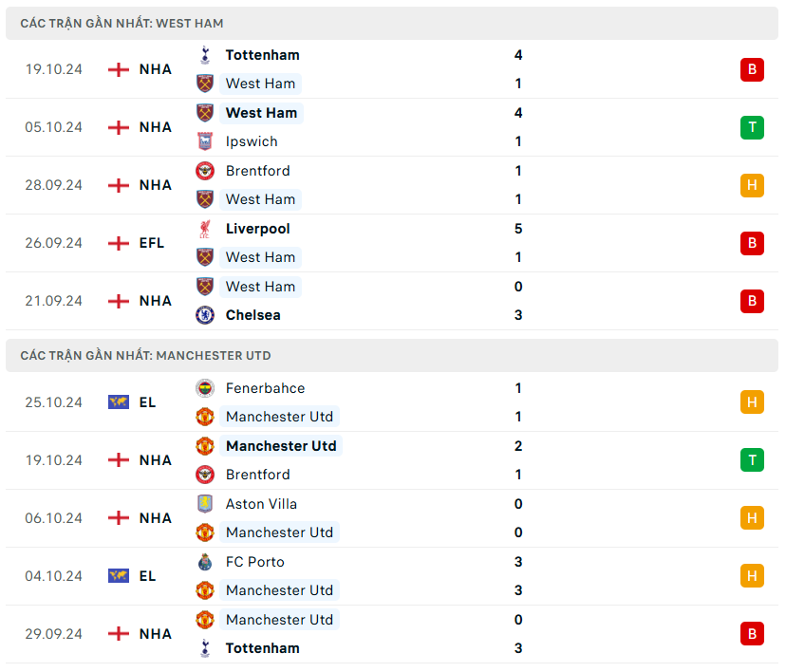Click the green T badge for Manchester Utd vs Brentford
Screen dimensions: 786x672
point(752,460)
